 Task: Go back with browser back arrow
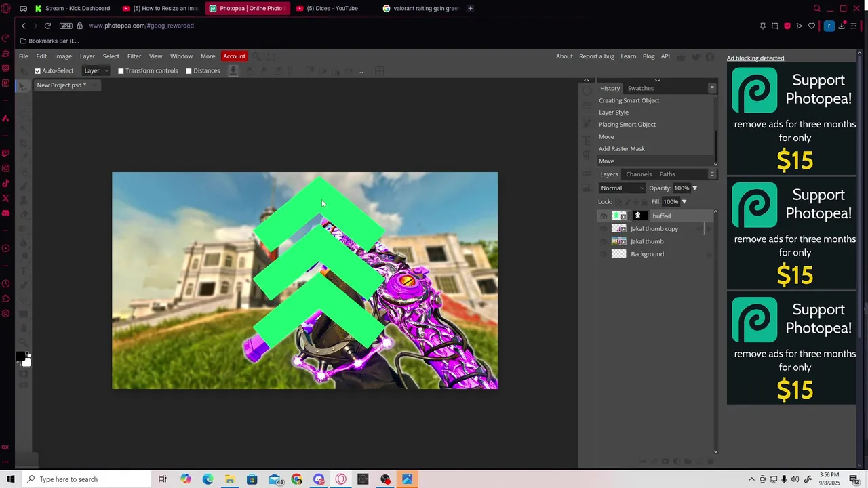click(x=23, y=26)
